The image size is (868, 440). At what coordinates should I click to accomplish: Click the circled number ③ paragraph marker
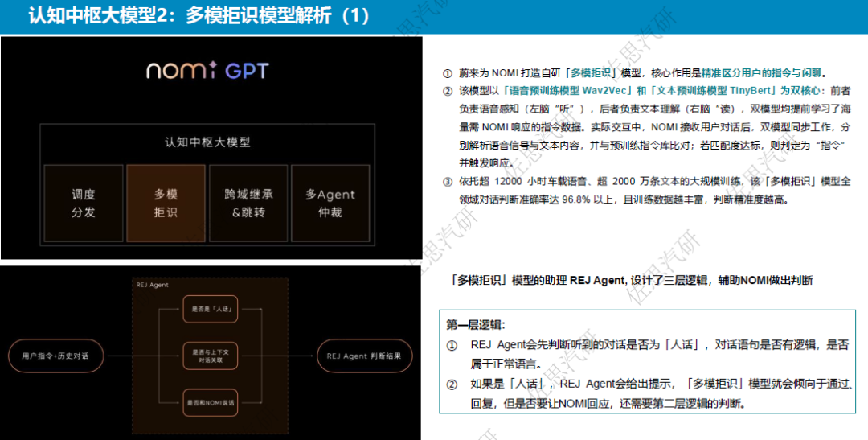447,182
